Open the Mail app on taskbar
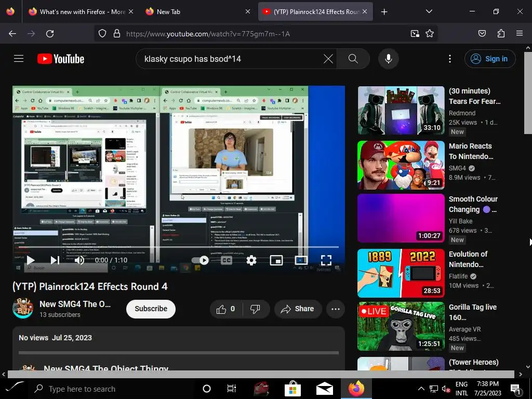 pyautogui.click(x=324, y=389)
